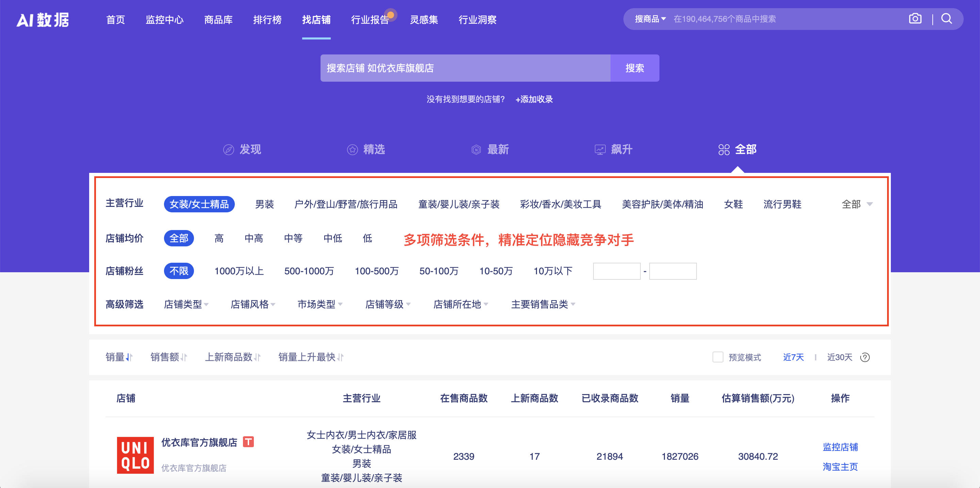Screen dimensions: 980x488
Task: Sort stores by 销量
Action: click(119, 357)
